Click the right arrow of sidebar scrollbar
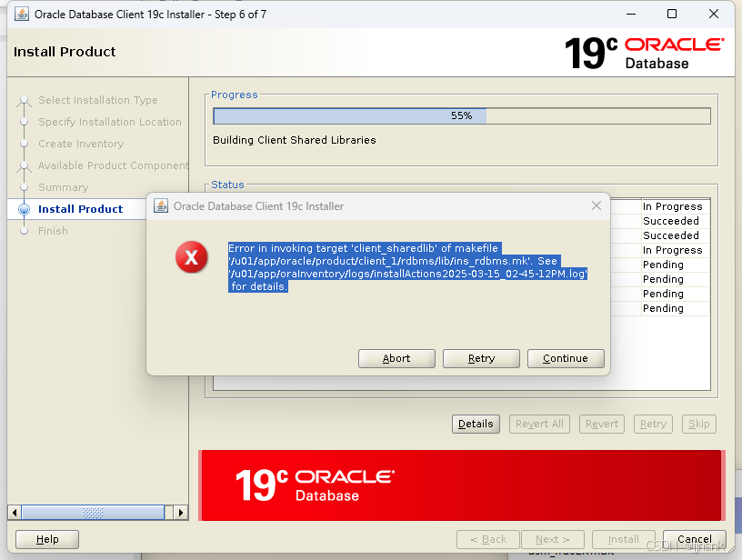 tap(181, 513)
